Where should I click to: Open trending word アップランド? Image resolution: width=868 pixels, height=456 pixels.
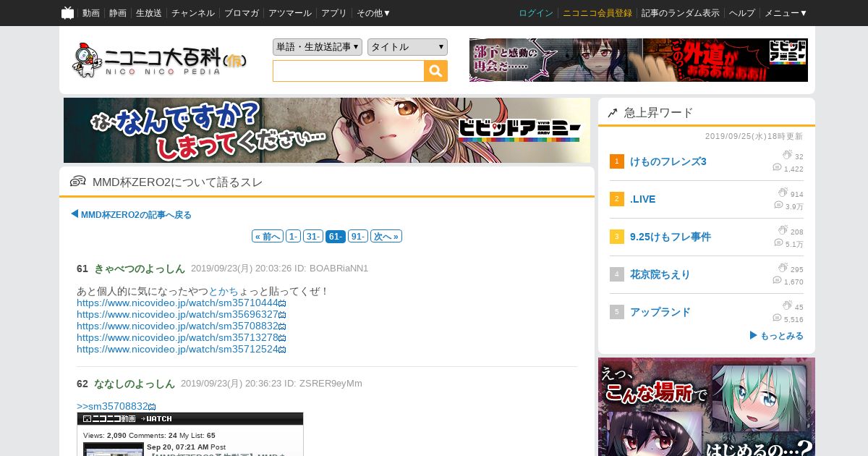pyautogui.click(x=660, y=312)
